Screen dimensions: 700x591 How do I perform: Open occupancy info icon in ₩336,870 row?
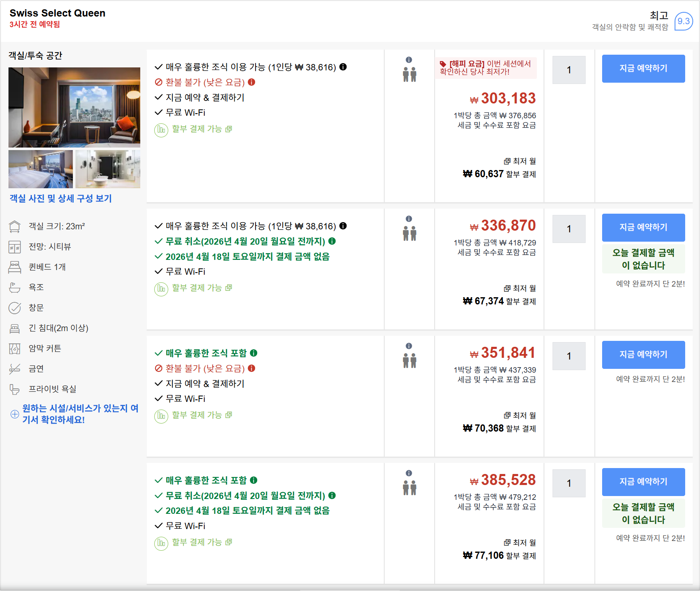[409, 219]
